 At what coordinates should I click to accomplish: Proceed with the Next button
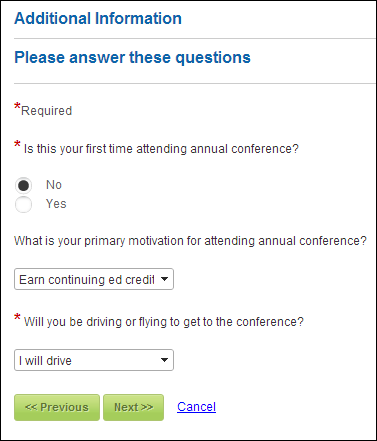click(x=133, y=407)
